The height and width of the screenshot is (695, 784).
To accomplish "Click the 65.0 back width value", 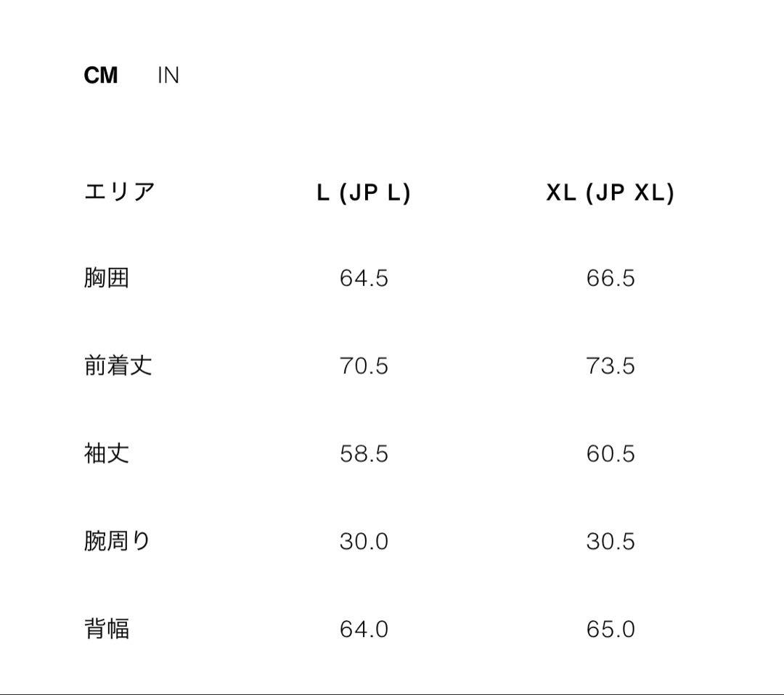I will point(611,629).
